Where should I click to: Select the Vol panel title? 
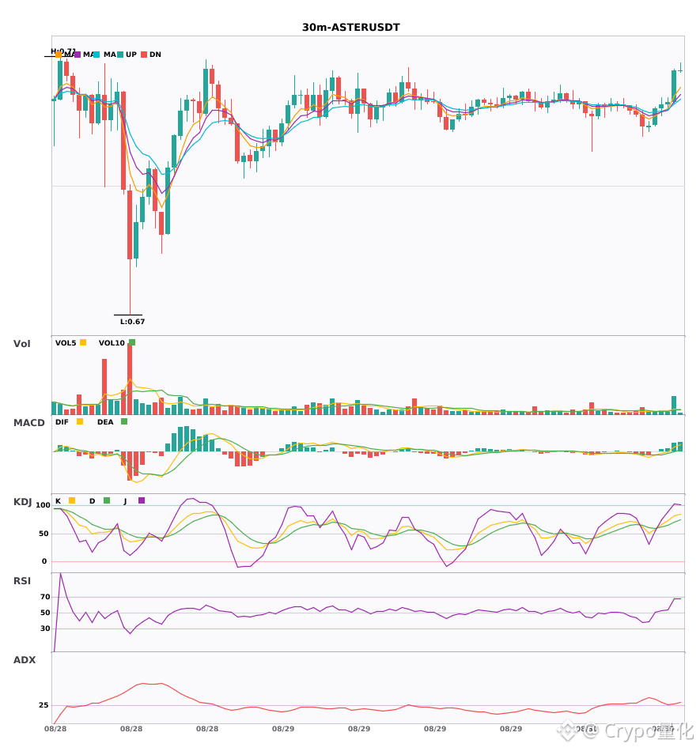point(21,344)
